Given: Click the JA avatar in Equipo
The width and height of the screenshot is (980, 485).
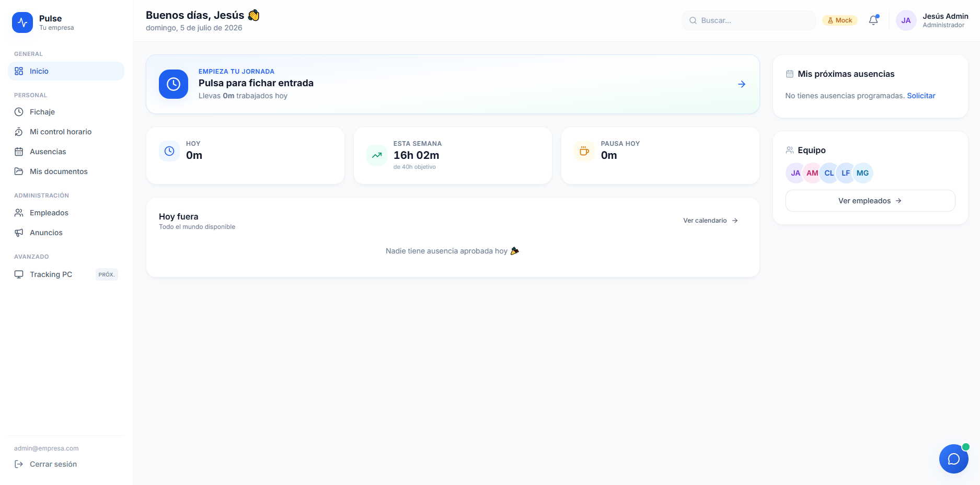Looking at the screenshot, I should pos(795,173).
